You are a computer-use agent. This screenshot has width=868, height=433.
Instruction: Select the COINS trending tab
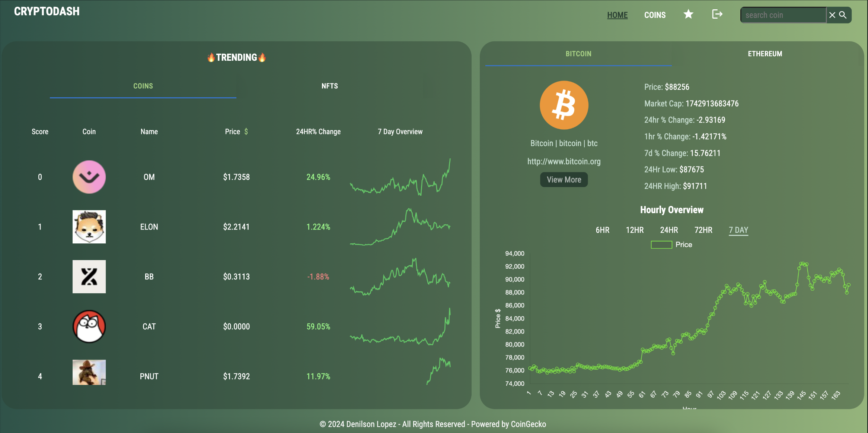tap(143, 86)
